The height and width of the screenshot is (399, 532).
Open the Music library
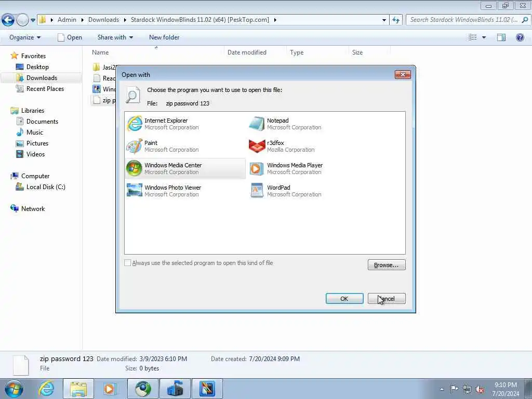point(34,132)
